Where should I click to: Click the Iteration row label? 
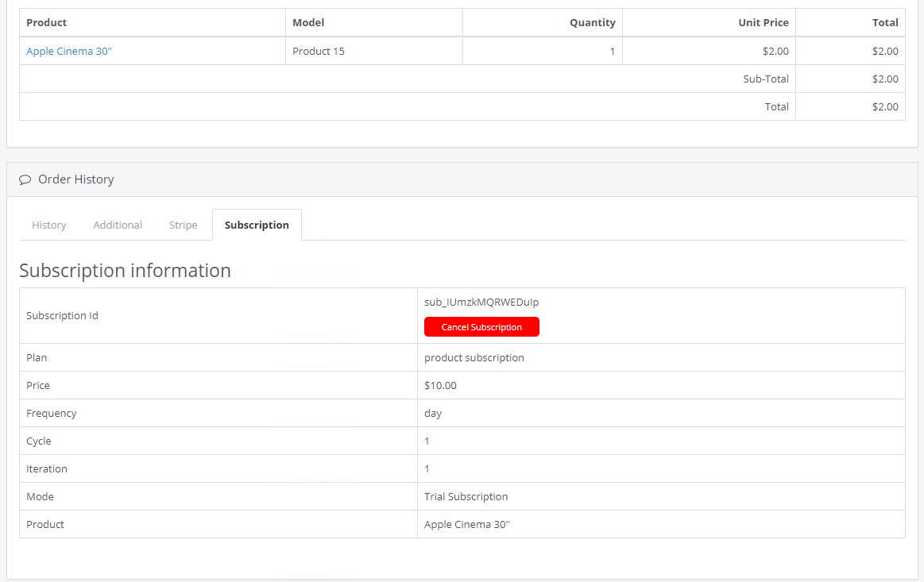(47, 469)
